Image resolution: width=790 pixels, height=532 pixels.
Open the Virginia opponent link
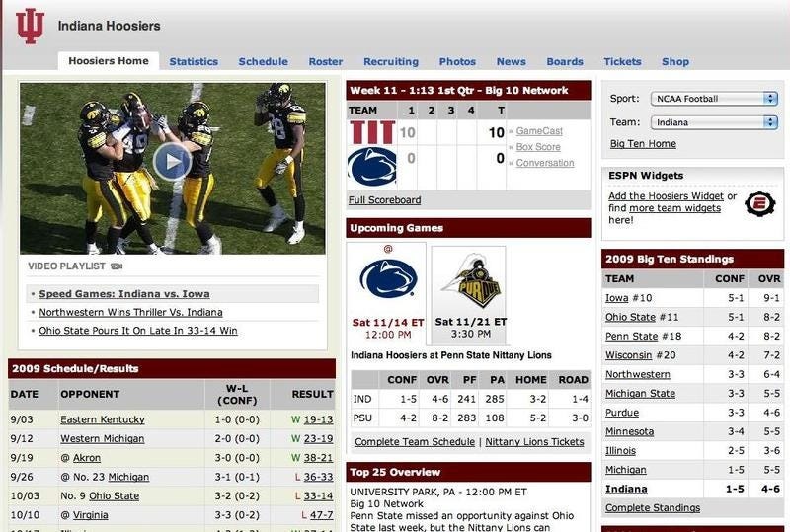(90, 515)
